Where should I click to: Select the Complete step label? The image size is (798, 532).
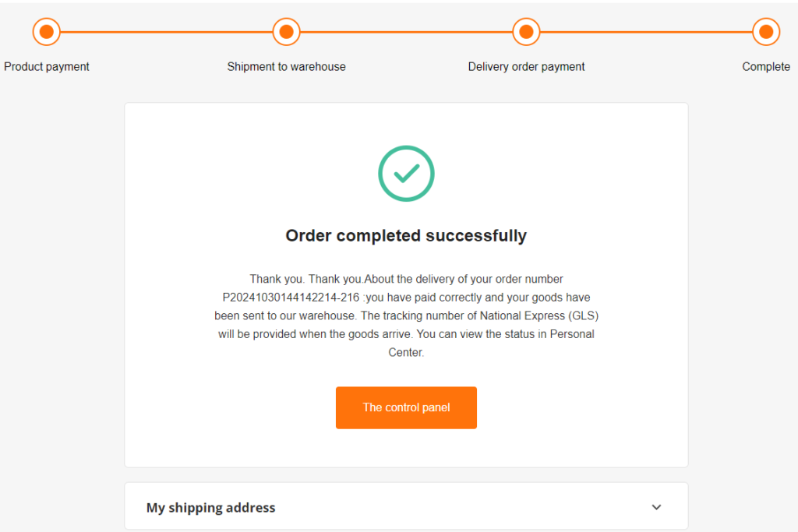pos(766,67)
